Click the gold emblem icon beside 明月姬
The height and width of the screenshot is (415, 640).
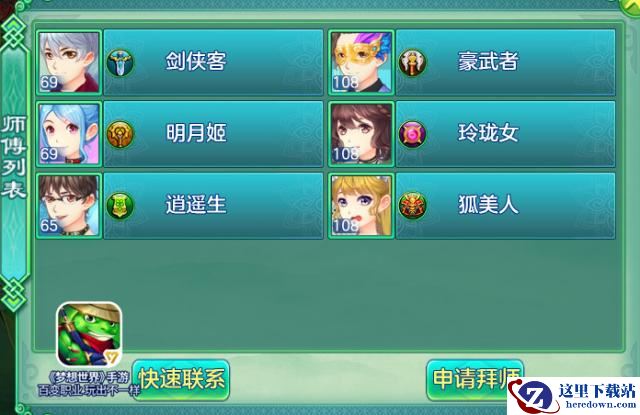(x=120, y=134)
